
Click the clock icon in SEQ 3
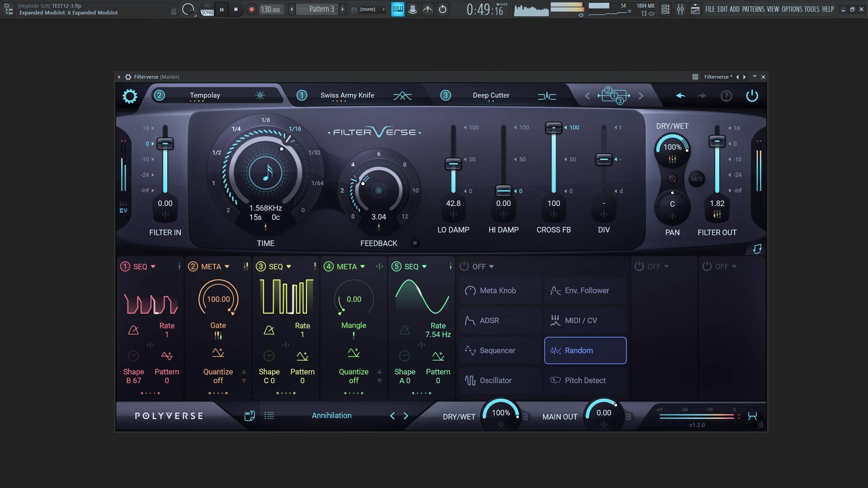pos(269,356)
